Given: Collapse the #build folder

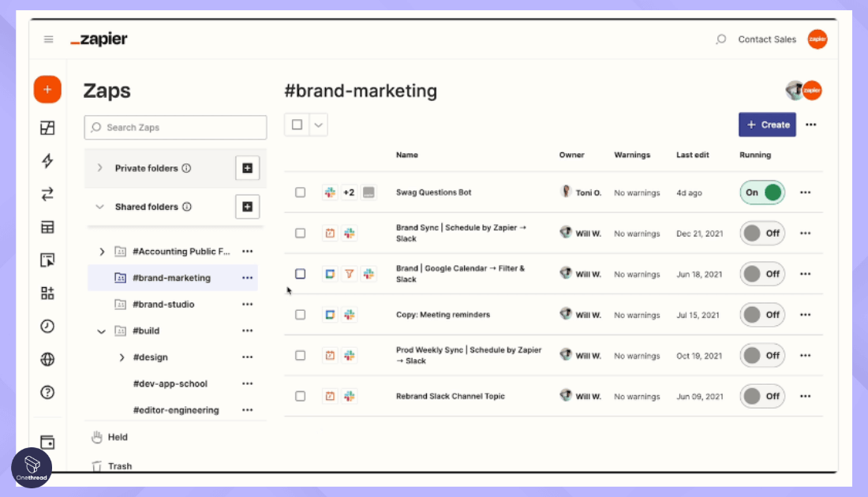Looking at the screenshot, I should (x=101, y=331).
